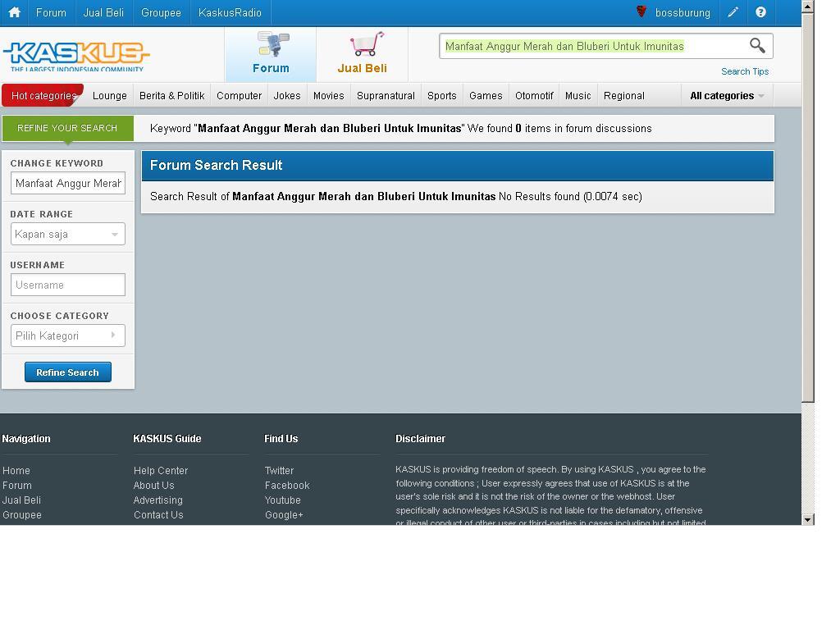
Task: Open the Help Center footer link
Action: (x=161, y=470)
